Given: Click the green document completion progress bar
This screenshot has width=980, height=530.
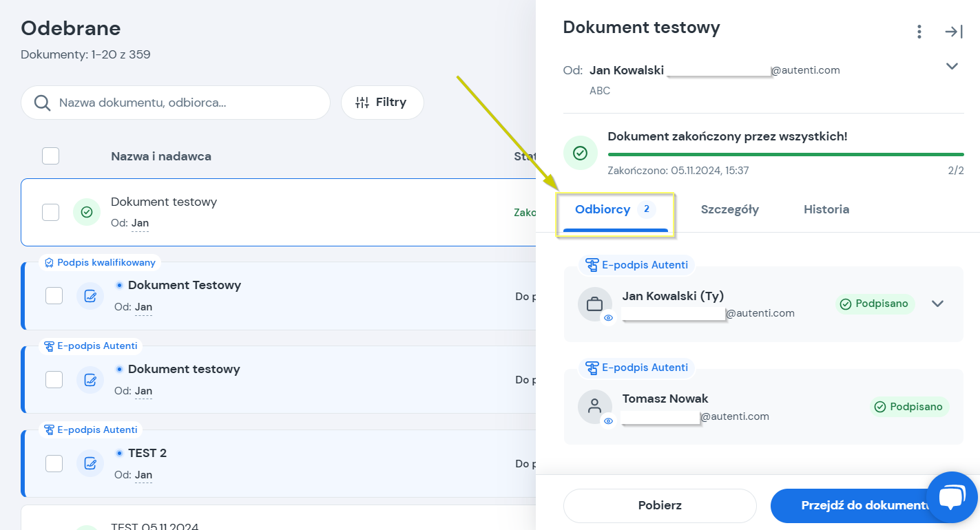Looking at the screenshot, I should pos(786,154).
